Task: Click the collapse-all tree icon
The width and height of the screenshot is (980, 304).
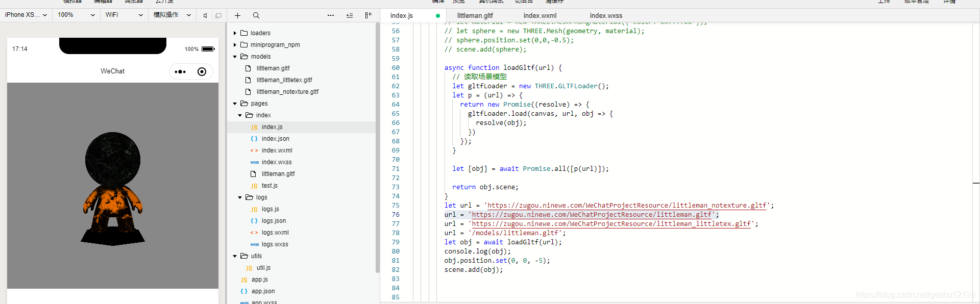Action: (x=350, y=15)
